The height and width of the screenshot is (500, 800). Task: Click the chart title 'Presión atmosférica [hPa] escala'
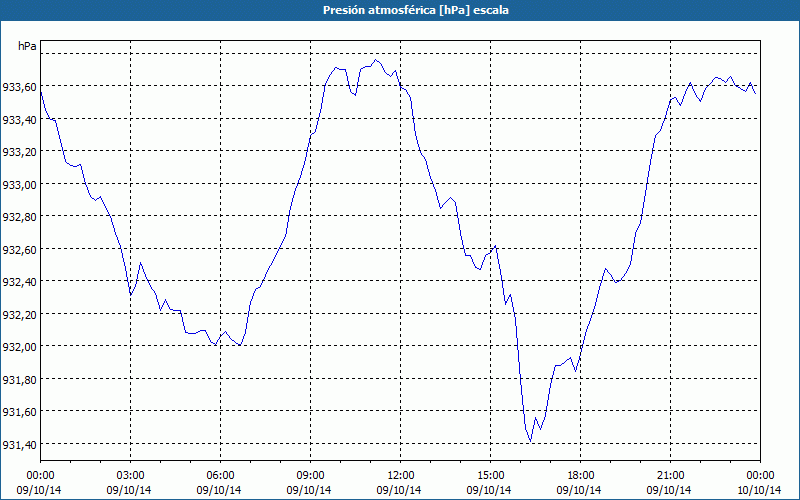(416, 10)
